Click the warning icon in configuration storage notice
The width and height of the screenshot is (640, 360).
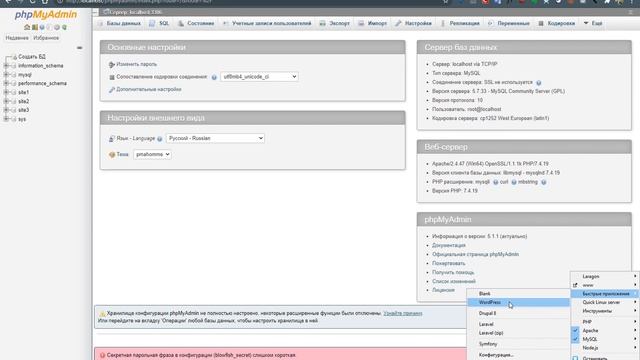point(102,313)
